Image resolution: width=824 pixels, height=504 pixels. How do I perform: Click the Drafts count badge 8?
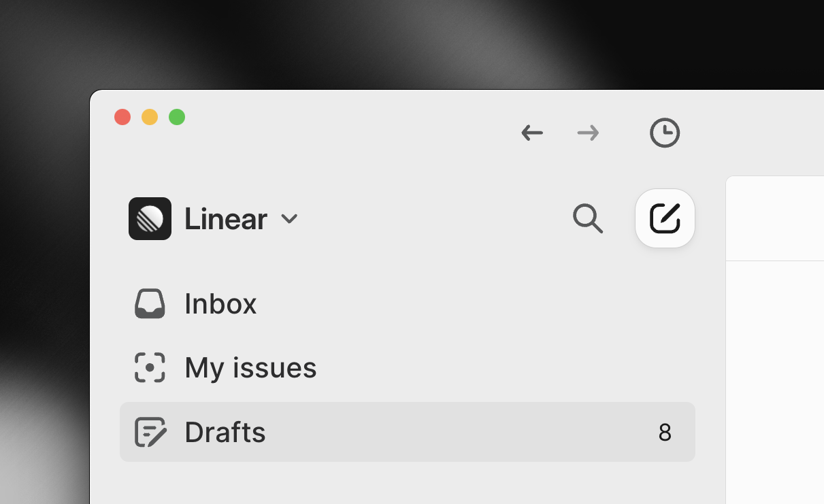pos(665,433)
